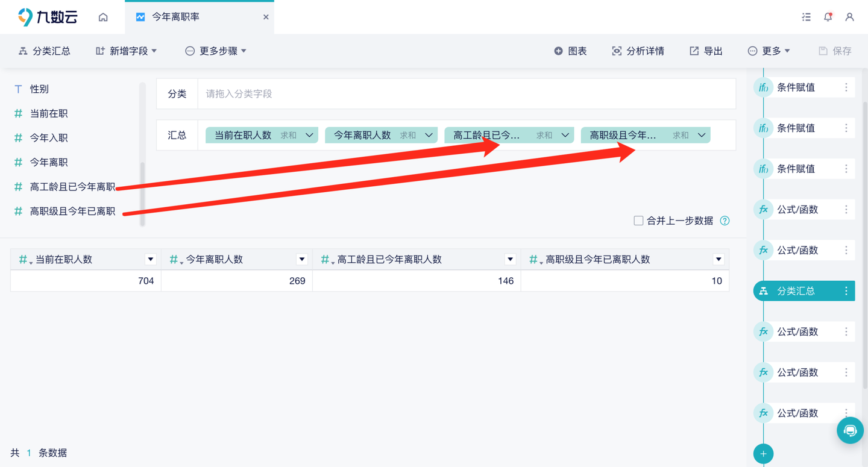Close the 今年离职率 tab
This screenshot has width=868, height=467.
coord(266,17)
